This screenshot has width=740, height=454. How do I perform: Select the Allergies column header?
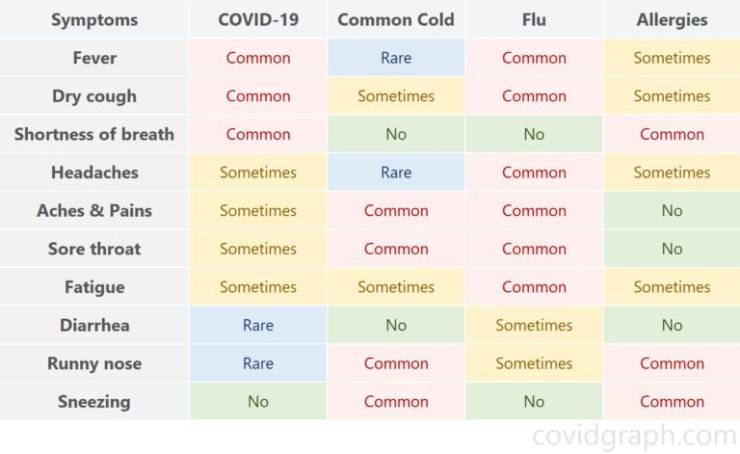(x=672, y=19)
